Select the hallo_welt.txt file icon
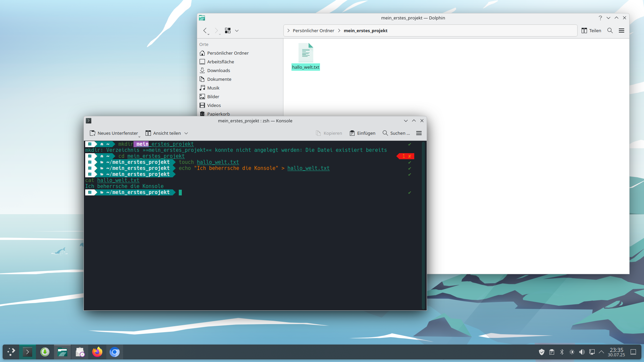Viewport: 644px width, 362px height. point(306,53)
